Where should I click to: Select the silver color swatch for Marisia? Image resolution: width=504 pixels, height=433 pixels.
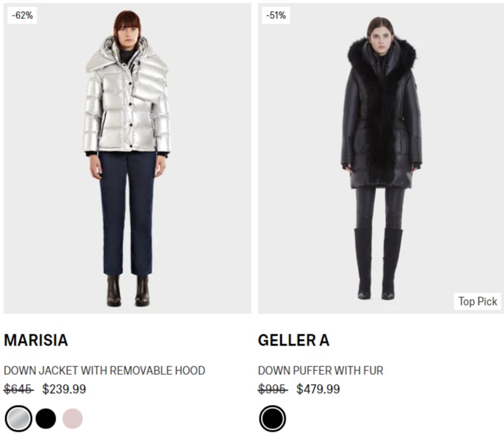(19, 419)
